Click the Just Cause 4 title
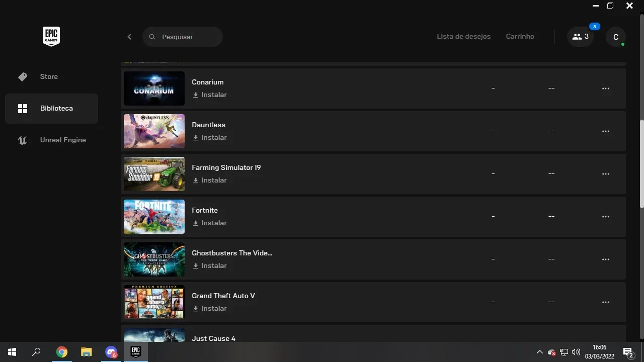The height and width of the screenshot is (362, 644). [213, 338]
